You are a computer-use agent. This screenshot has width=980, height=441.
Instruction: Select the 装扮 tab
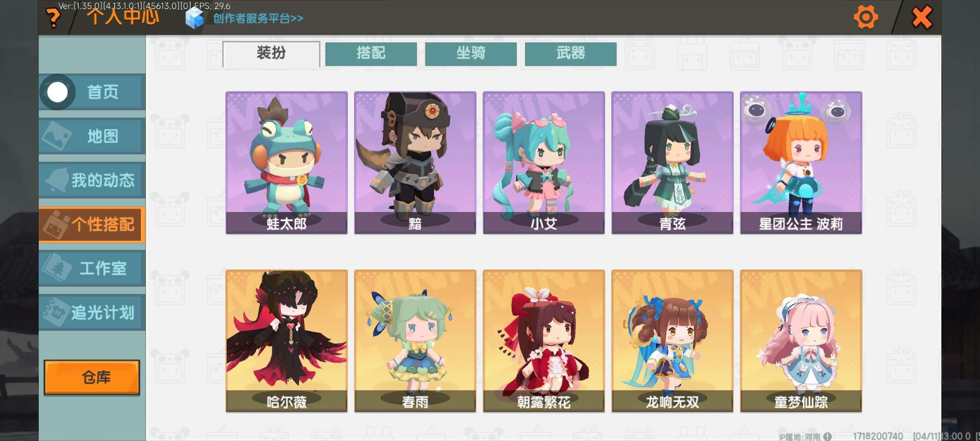click(x=271, y=54)
